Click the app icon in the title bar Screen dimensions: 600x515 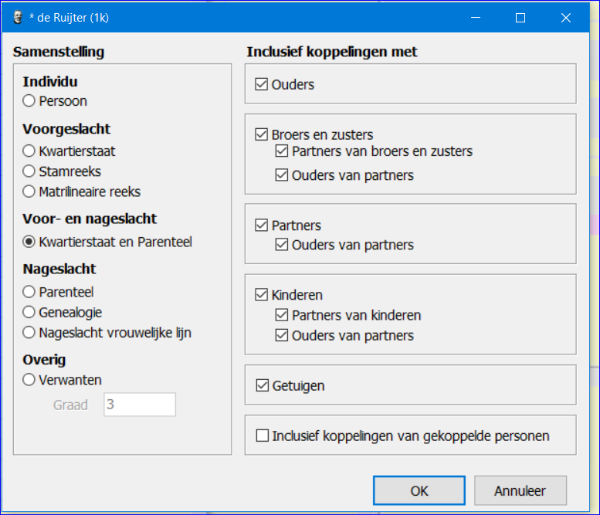17,17
